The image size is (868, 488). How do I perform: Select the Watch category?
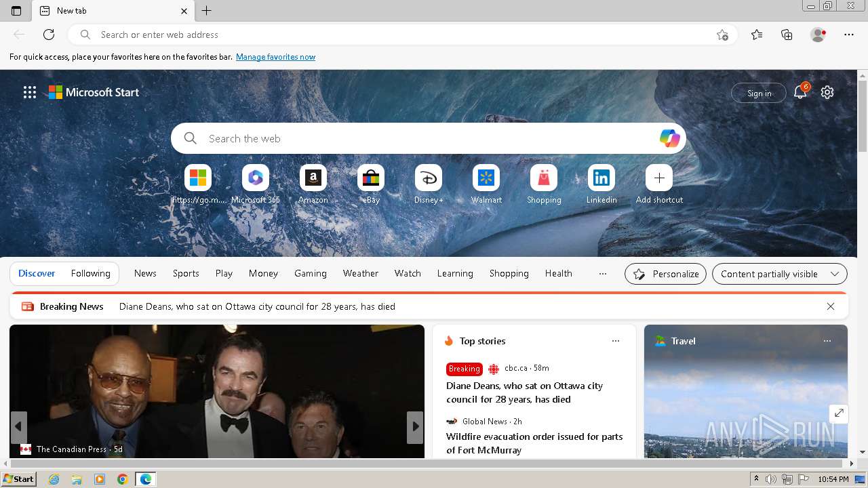coord(408,274)
